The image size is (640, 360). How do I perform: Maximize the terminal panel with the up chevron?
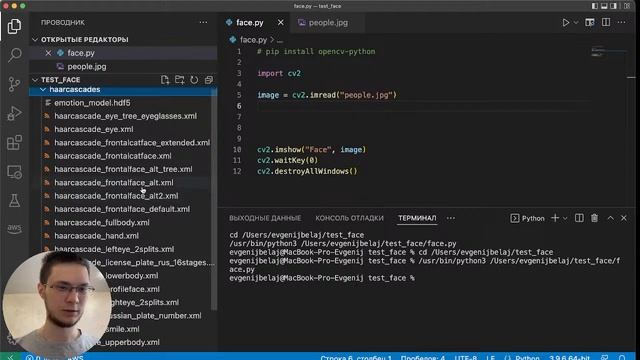pos(610,218)
